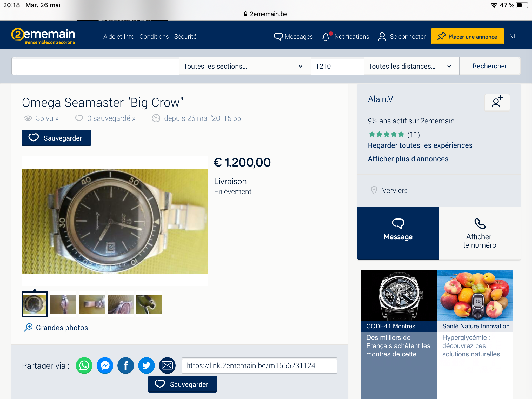Open the Sécurité menu item
532x399 pixels.
tap(185, 37)
